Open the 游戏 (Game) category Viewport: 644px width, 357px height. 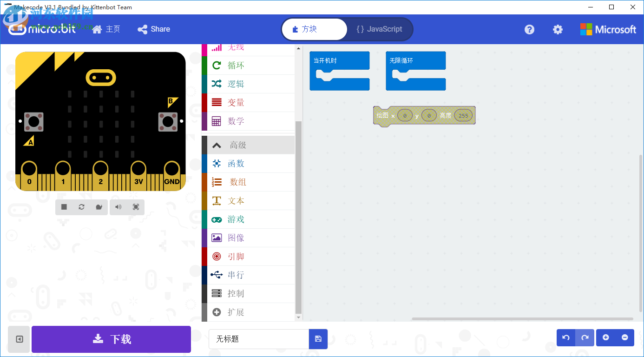pyautogui.click(x=235, y=219)
